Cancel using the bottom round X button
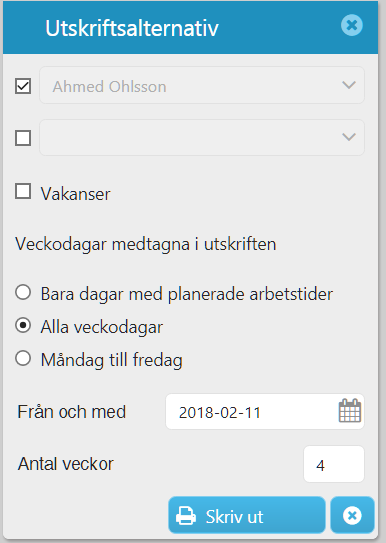The image size is (386, 543). click(x=352, y=515)
